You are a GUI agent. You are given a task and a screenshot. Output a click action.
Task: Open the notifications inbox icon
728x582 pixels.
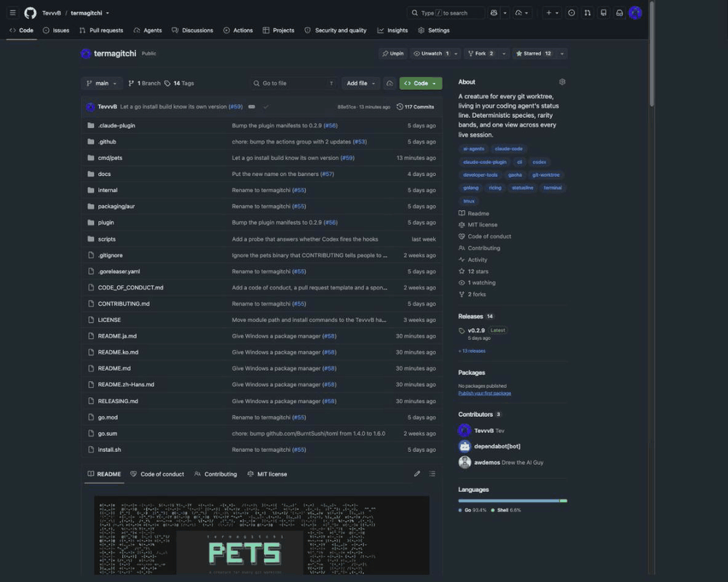[620, 13]
